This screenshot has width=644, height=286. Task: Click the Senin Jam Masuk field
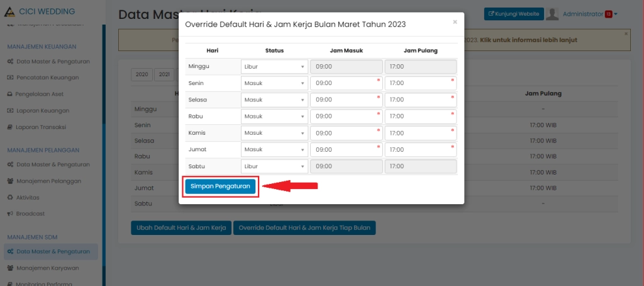[346, 83]
